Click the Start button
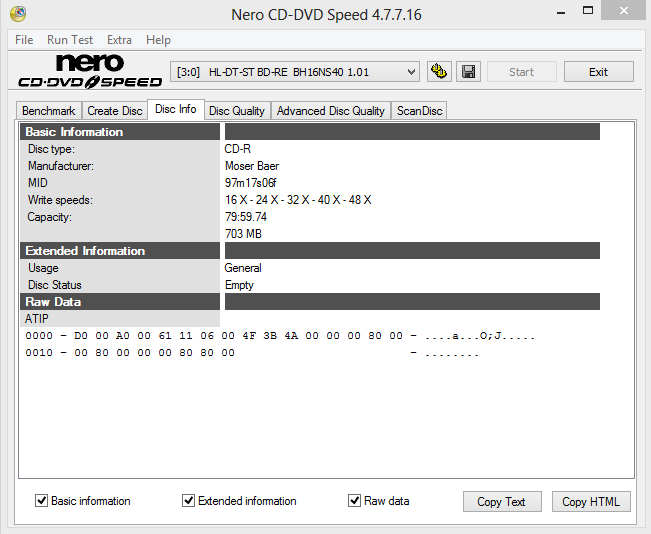 coord(521,72)
